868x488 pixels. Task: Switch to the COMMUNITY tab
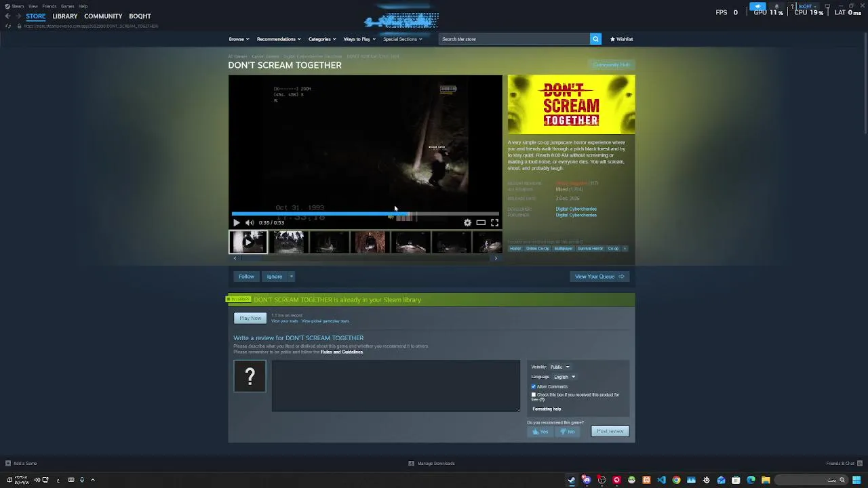pyautogui.click(x=103, y=16)
